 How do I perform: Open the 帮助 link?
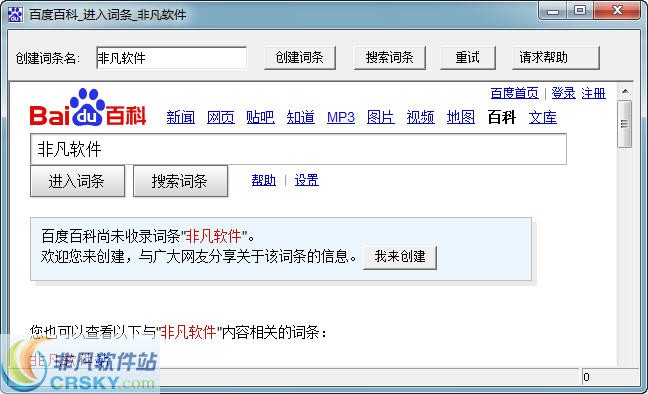[x=264, y=180]
